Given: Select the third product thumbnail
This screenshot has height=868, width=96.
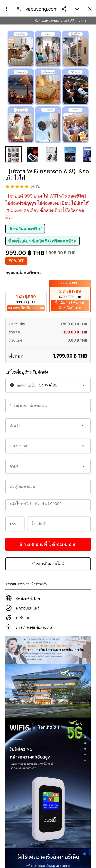Looking at the screenshot, I should 51,154.
